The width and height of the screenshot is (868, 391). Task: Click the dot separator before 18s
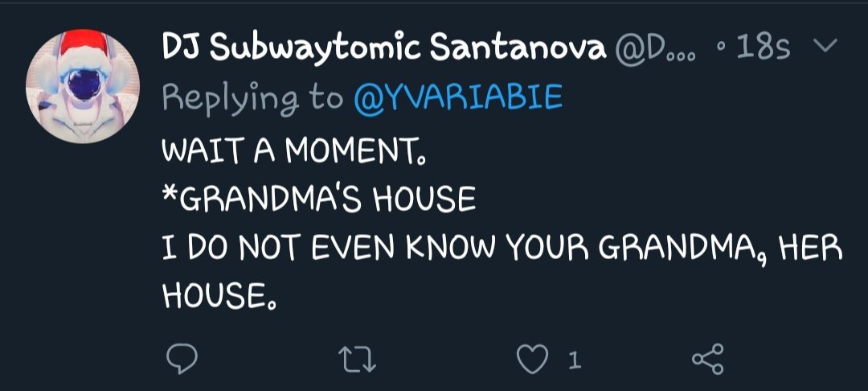click(721, 47)
